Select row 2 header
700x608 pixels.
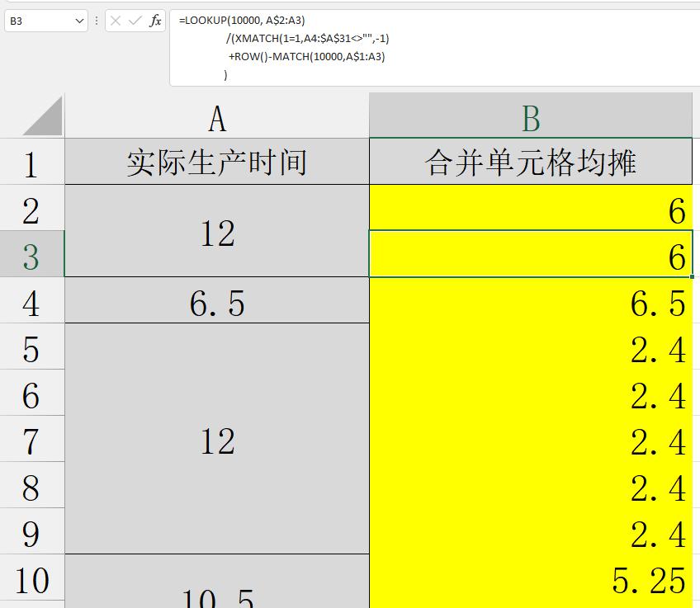click(32, 207)
